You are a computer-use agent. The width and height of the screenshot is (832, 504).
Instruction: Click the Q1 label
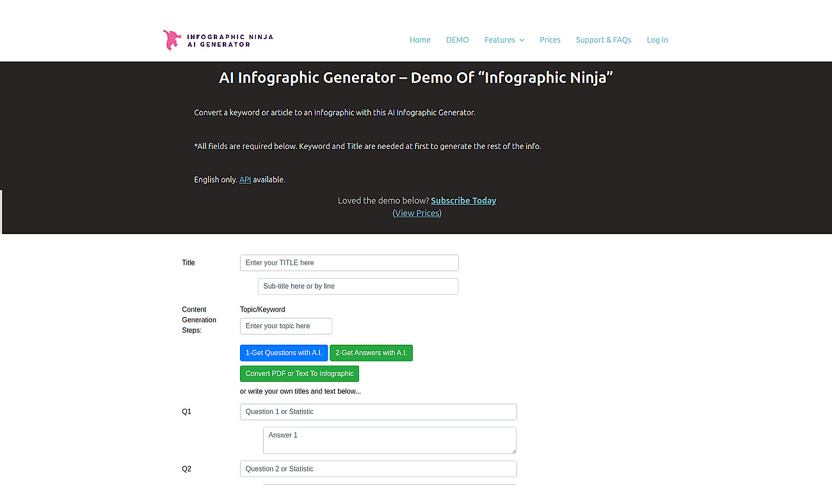point(187,412)
